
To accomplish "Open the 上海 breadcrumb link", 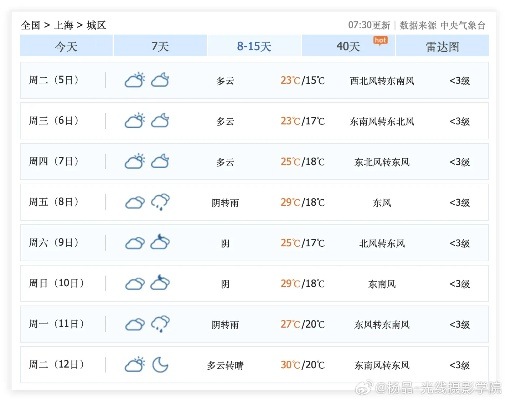I will point(63,25).
